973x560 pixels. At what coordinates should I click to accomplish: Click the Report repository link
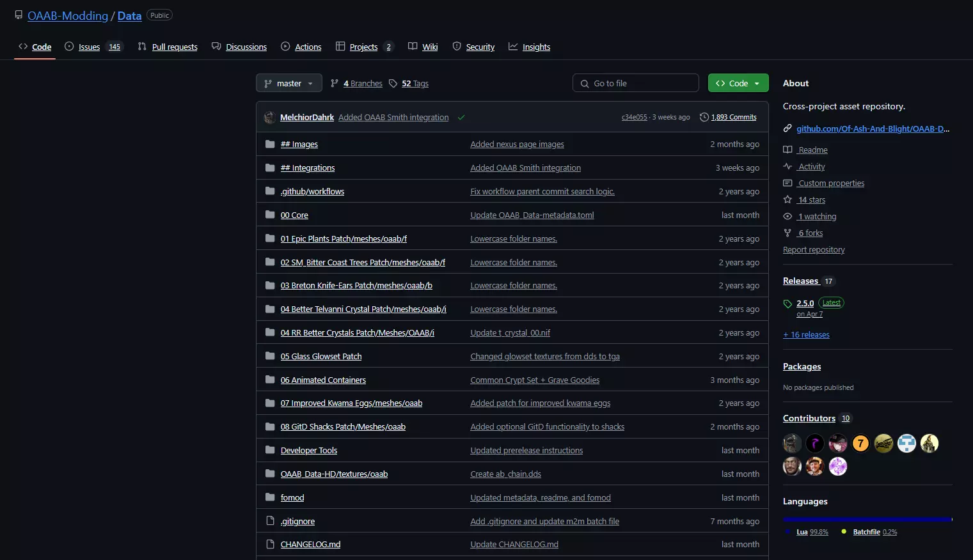(x=814, y=250)
